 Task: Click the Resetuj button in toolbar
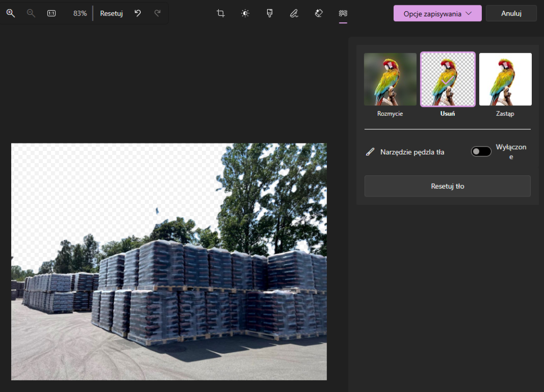coord(112,13)
